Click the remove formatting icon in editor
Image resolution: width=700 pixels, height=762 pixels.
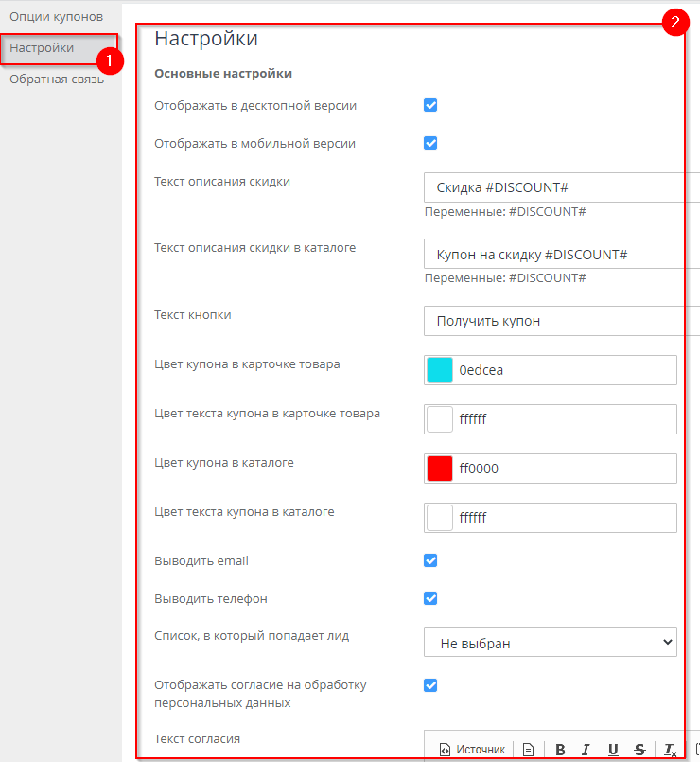coord(669,750)
